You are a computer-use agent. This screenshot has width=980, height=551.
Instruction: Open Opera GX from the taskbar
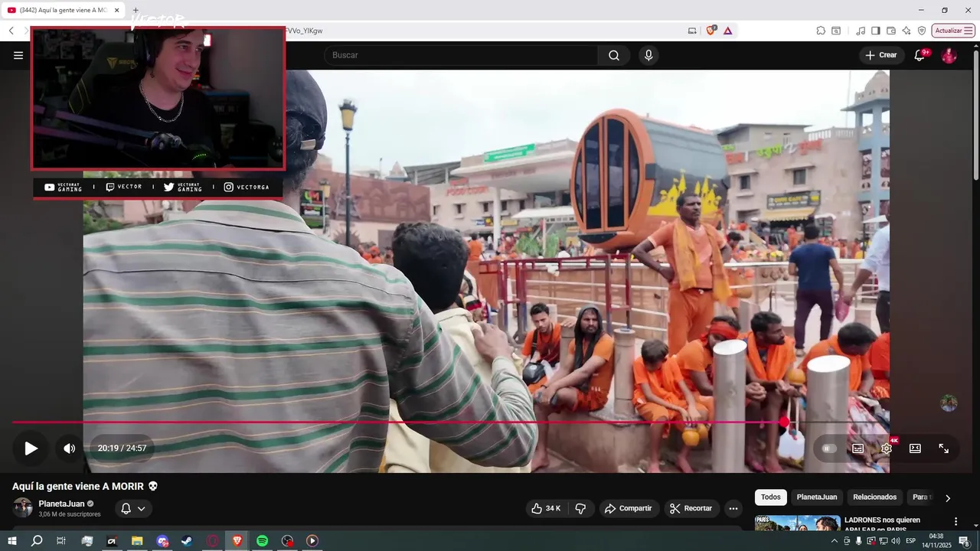[x=212, y=541]
